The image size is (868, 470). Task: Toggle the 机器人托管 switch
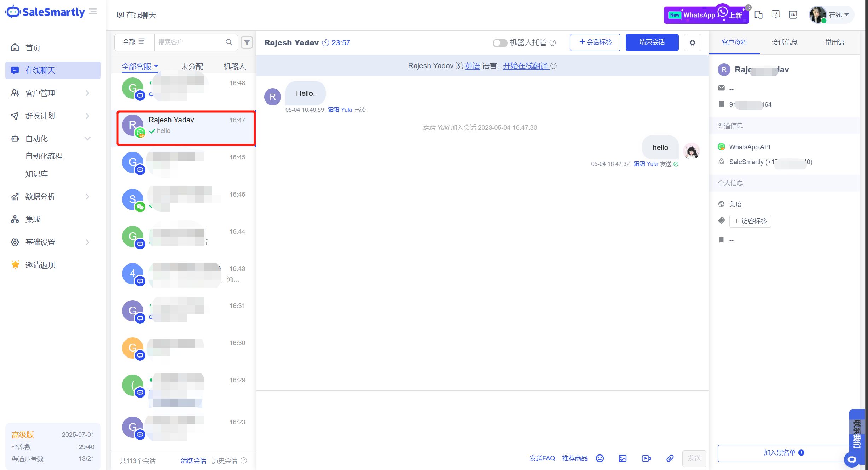[500, 43]
